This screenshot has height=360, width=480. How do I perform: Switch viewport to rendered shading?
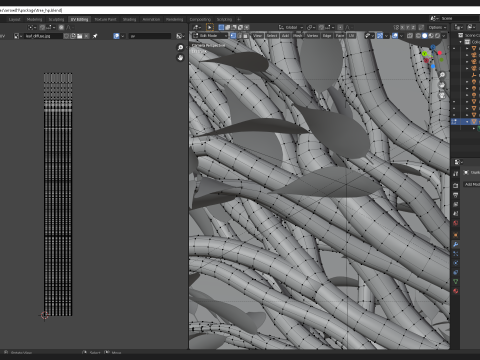[437, 36]
